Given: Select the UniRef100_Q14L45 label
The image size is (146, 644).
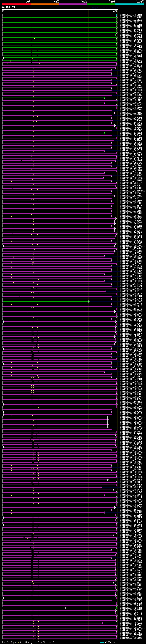Looking at the screenshot, I should 131,522.
